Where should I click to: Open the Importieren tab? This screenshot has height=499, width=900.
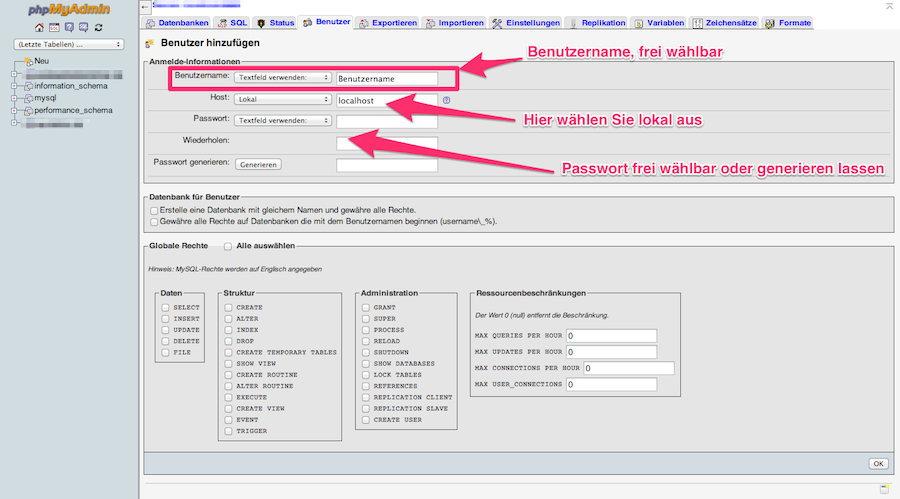pos(455,23)
